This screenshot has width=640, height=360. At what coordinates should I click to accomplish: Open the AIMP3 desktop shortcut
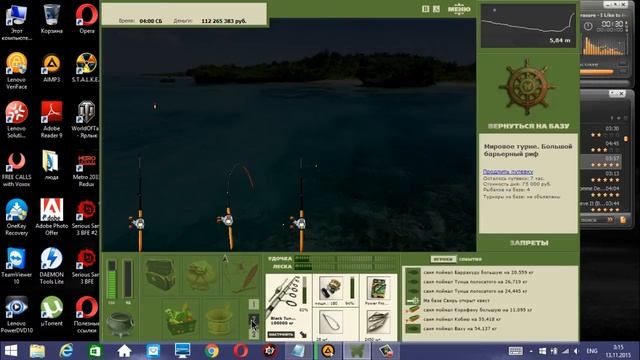click(x=51, y=68)
